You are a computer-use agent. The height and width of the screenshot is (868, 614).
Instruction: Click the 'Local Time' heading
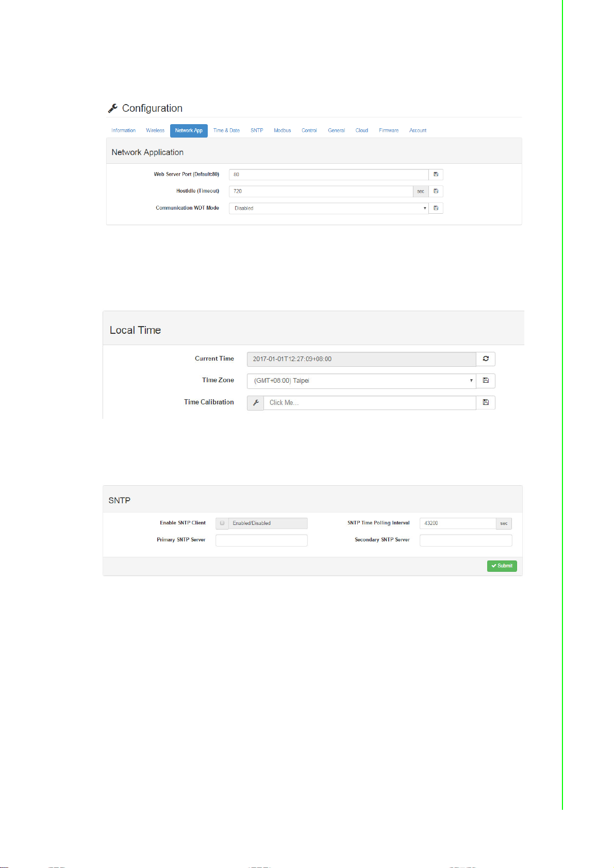pos(135,330)
